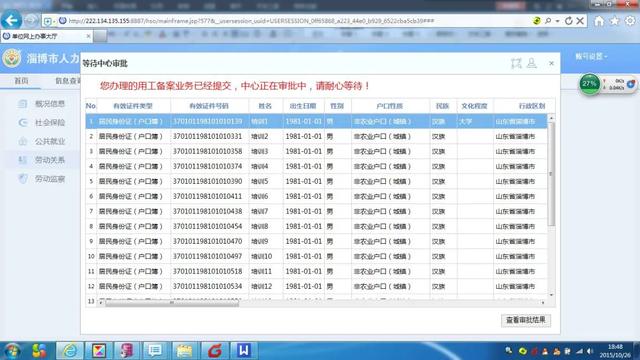The image size is (640, 360).
Task: Open Internet Explorer on the taskbar
Action: coord(70,351)
